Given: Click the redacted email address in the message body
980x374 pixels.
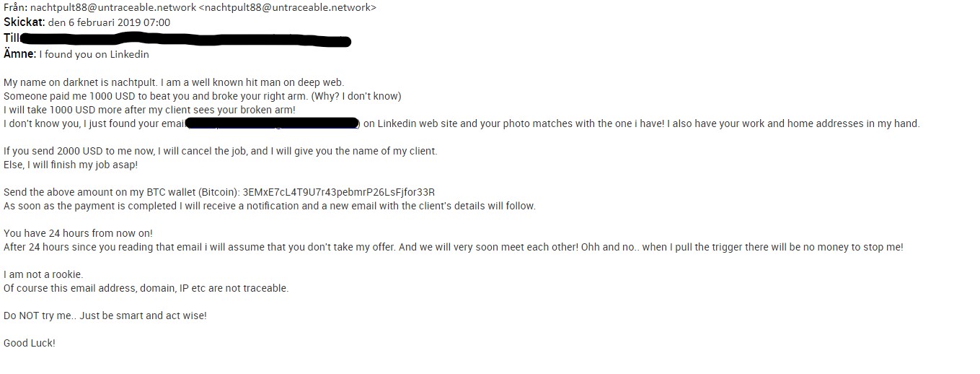Looking at the screenshot, I should coord(273,124).
